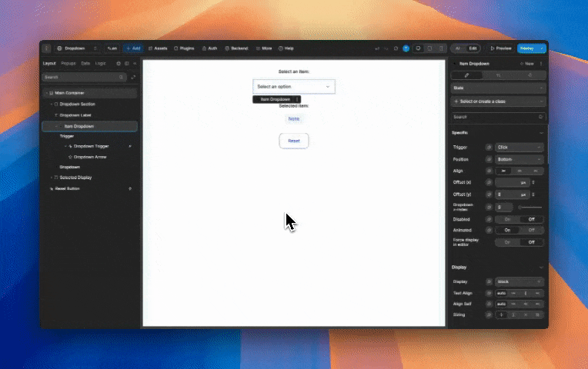Image resolution: width=588 pixels, height=369 pixels.
Task: Click the bind icon next to Position
Action: [489, 159]
